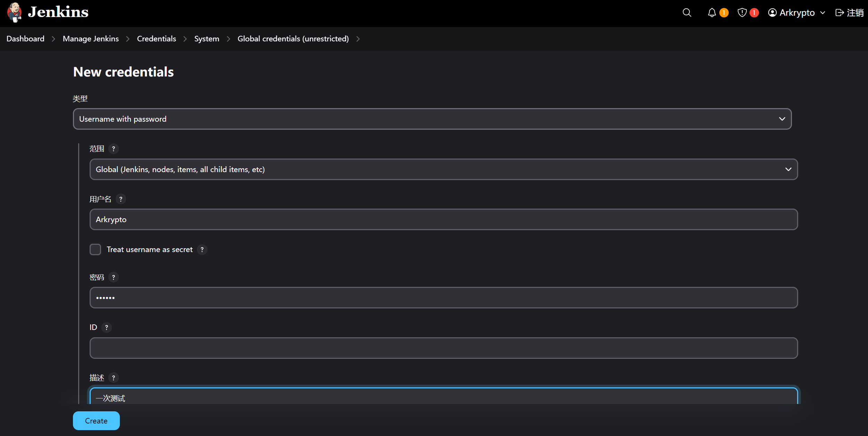Open the Arkrypto user menu
This screenshot has height=436, width=868.
[x=796, y=13]
